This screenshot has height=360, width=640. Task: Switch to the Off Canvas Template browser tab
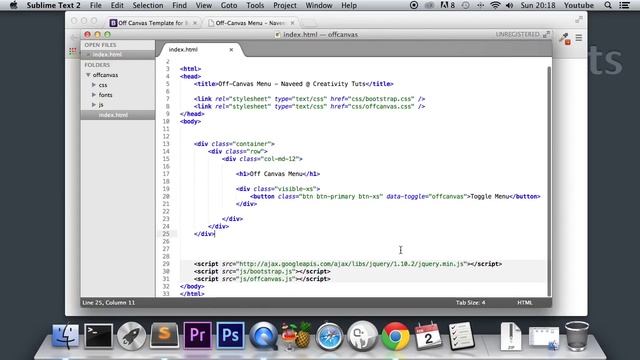pos(153,23)
